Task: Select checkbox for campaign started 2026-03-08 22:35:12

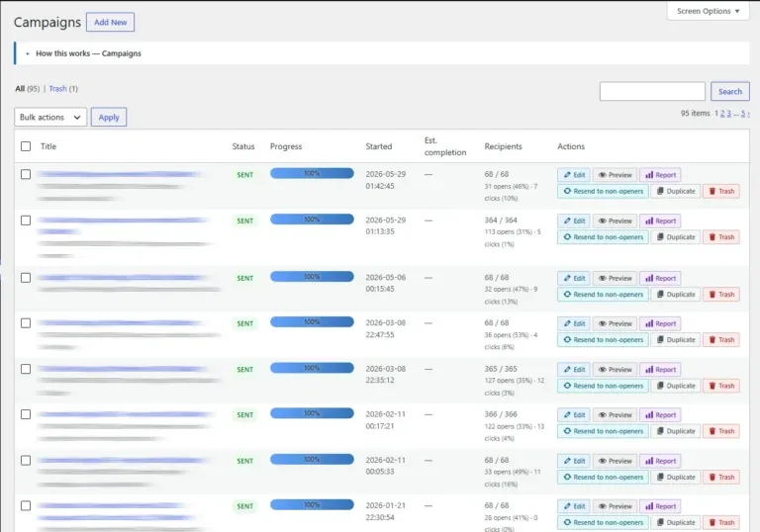Action: 26,369
